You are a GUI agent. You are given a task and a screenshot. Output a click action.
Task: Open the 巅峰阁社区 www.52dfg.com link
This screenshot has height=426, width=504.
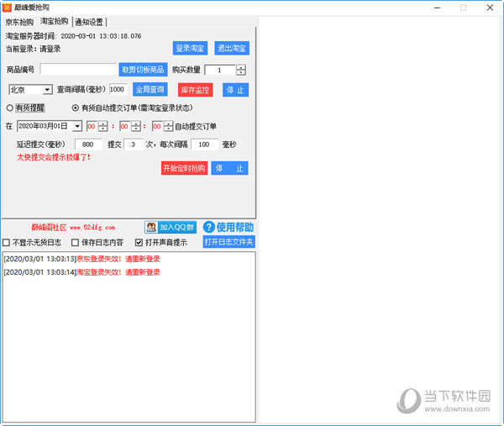click(x=73, y=228)
